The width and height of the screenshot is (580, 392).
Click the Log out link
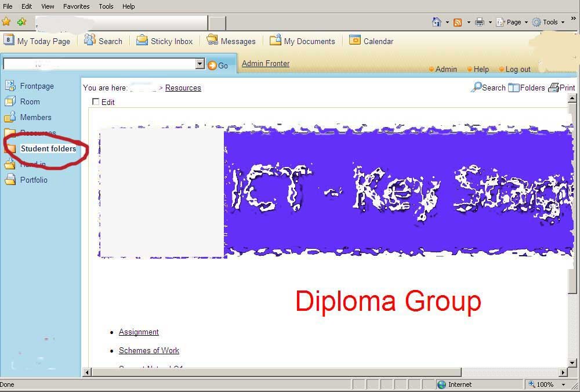(518, 69)
